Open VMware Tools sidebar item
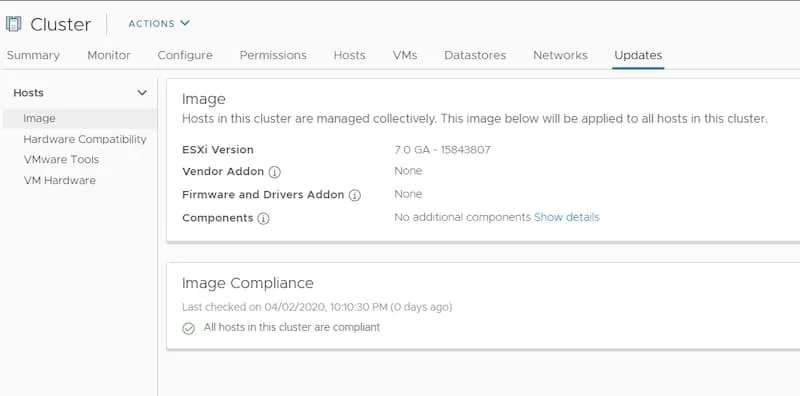This screenshot has height=396, width=800. tap(61, 160)
